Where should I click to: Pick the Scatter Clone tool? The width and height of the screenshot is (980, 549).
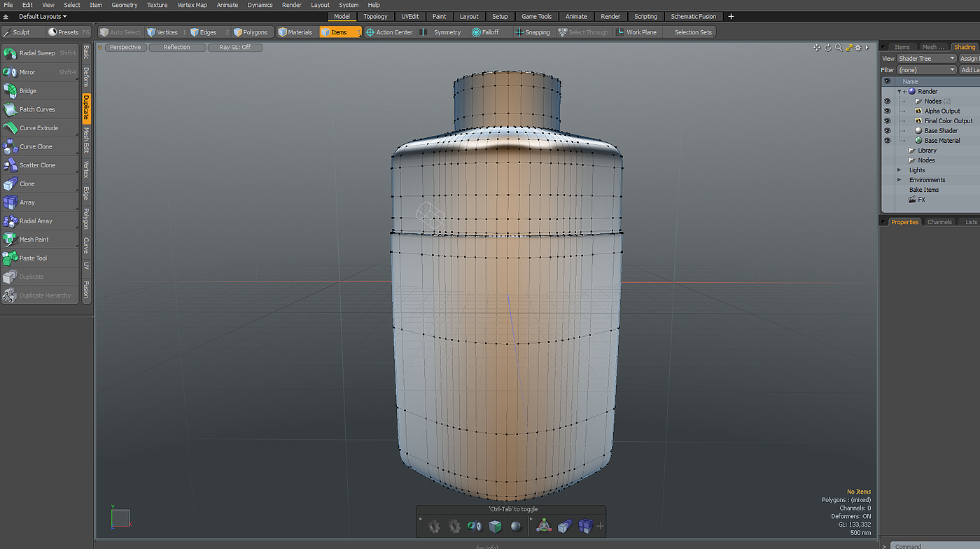tap(37, 165)
